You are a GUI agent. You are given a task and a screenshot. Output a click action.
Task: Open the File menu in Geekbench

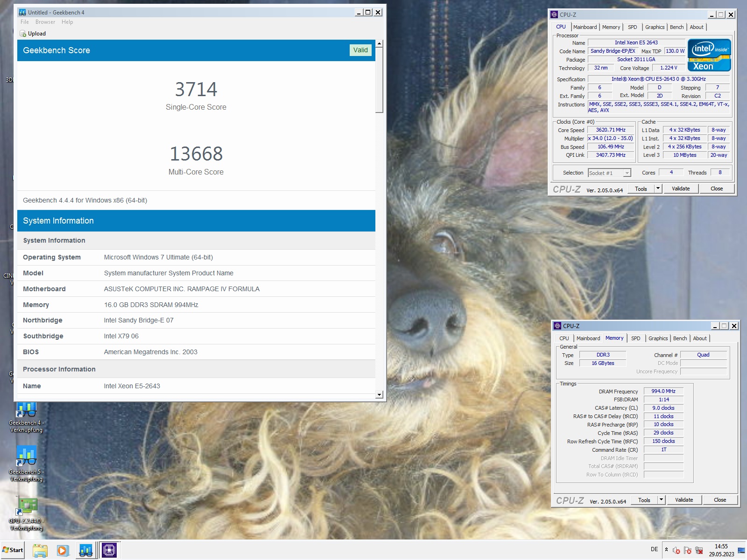(25, 22)
